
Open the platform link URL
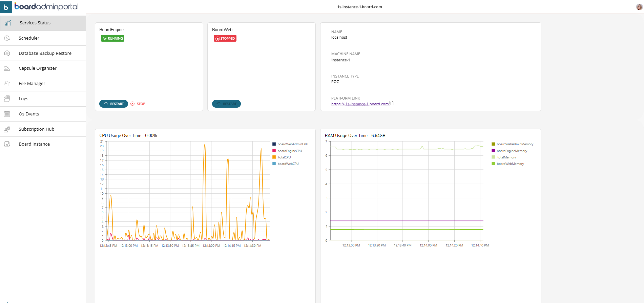pyautogui.click(x=360, y=104)
